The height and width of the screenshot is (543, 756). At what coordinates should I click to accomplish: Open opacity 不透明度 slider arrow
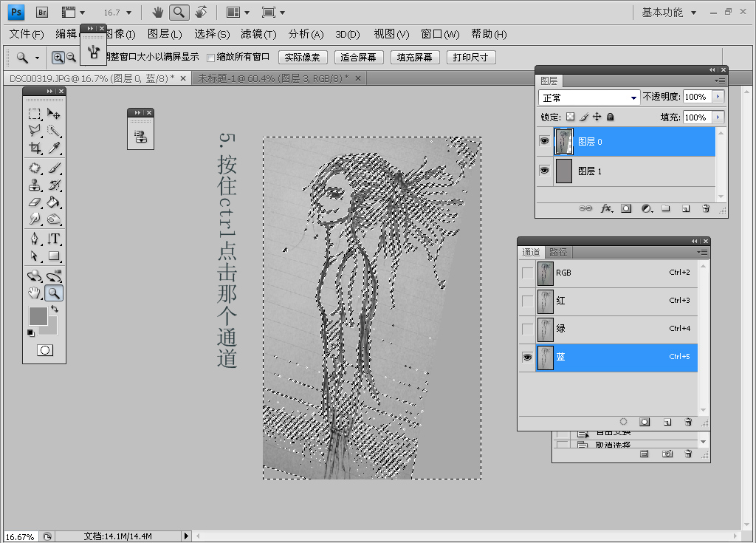coord(718,97)
